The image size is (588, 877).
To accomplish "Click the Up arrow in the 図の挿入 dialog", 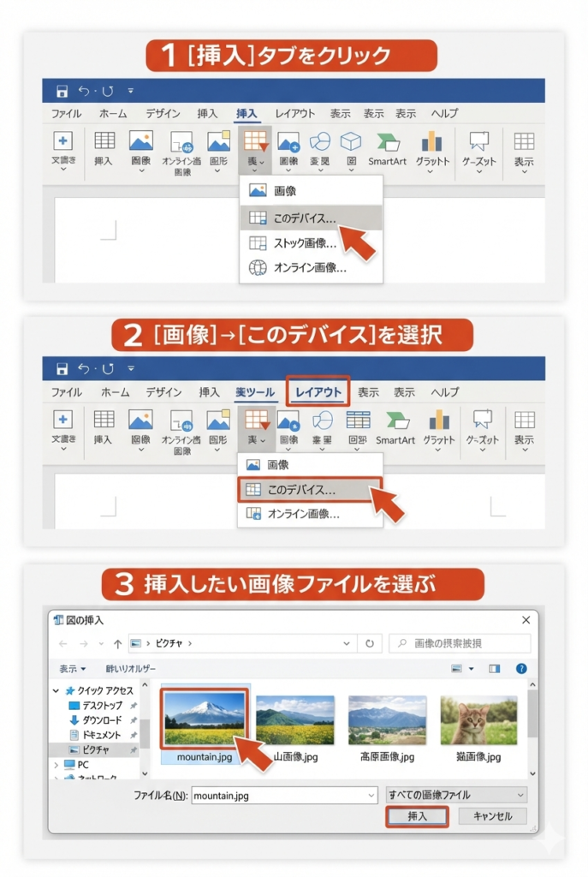I will click(x=117, y=644).
